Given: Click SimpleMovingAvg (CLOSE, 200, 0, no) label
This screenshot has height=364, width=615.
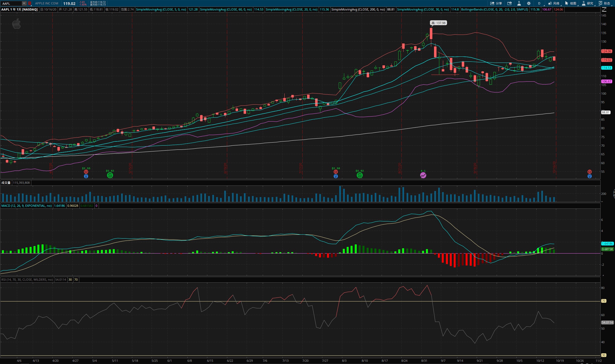Looking at the screenshot, I should pyautogui.click(x=358, y=9).
